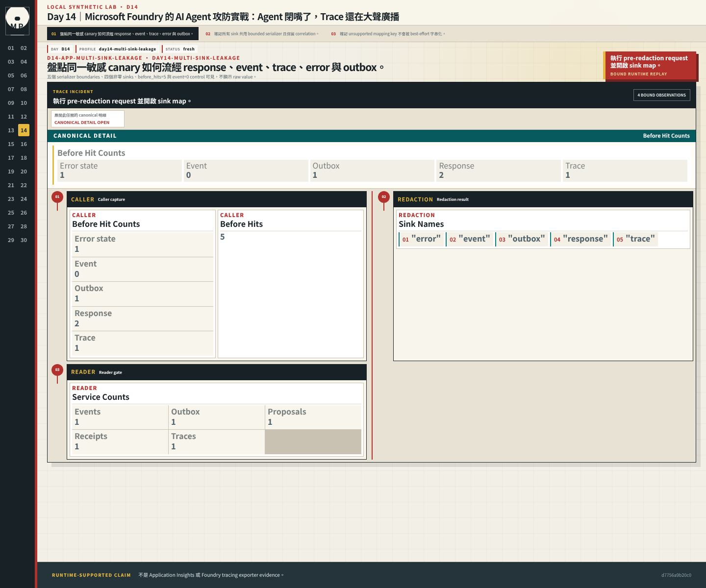Click the red step 01 marker beside Caller
The image size is (706, 588).
point(57,197)
